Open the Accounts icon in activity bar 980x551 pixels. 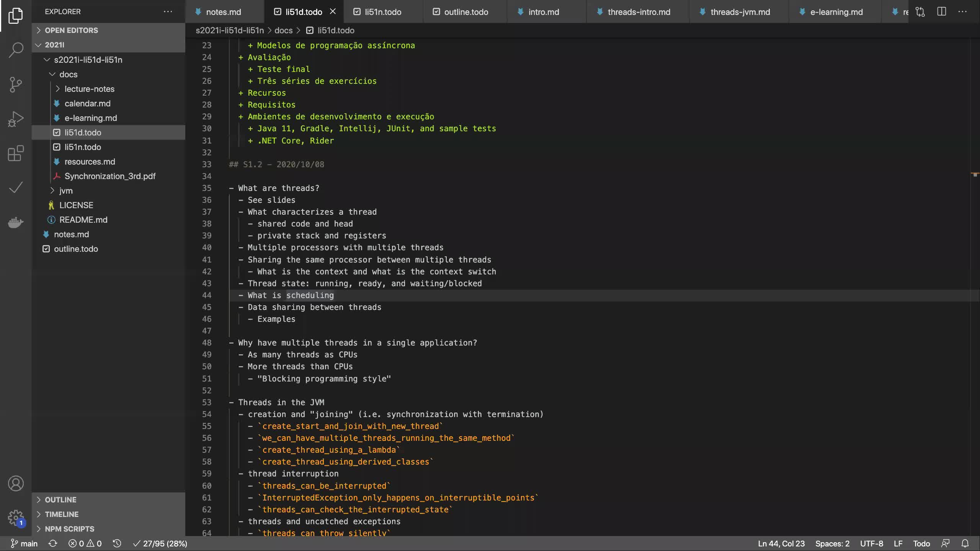pyautogui.click(x=16, y=484)
